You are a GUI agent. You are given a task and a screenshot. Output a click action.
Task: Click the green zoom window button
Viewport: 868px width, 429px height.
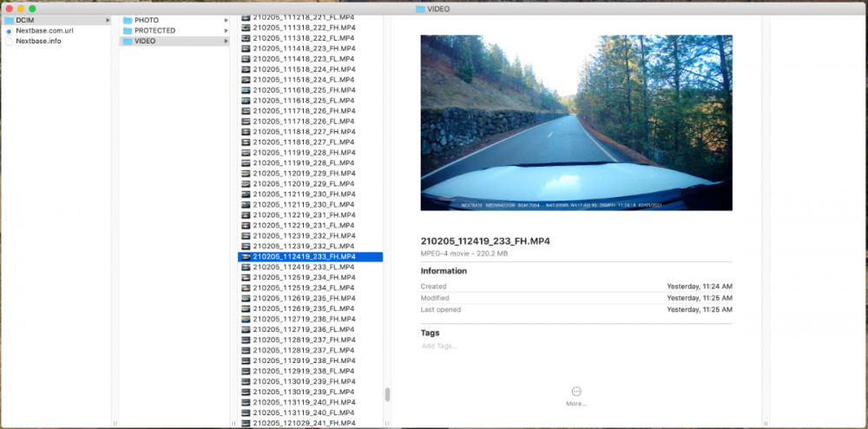32,9
